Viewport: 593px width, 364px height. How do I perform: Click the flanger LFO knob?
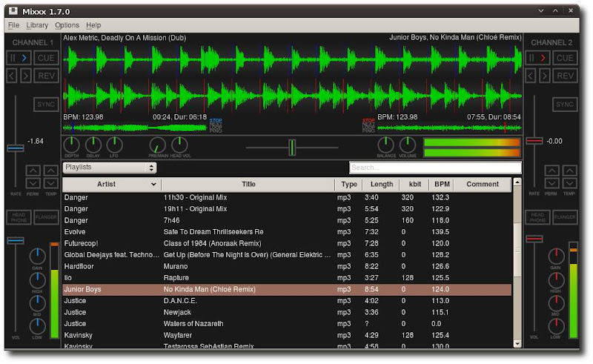pos(114,145)
